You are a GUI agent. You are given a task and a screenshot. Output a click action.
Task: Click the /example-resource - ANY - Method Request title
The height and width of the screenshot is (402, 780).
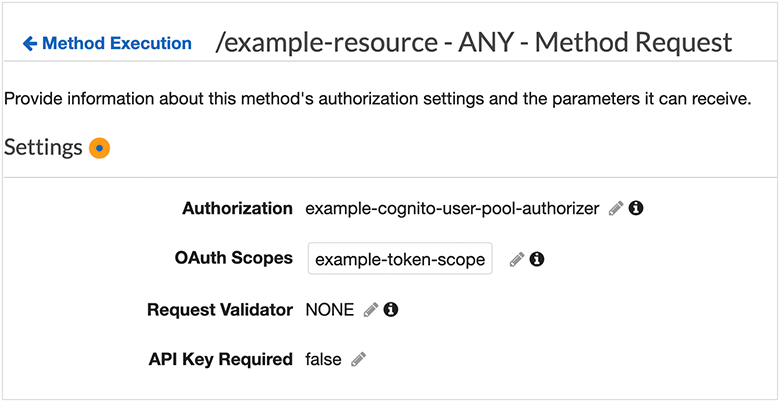(x=474, y=43)
